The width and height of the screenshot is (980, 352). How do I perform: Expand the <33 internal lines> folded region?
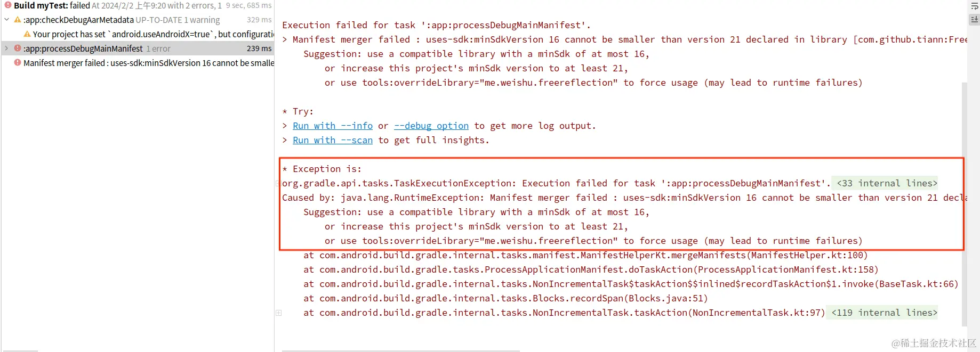[885, 183]
